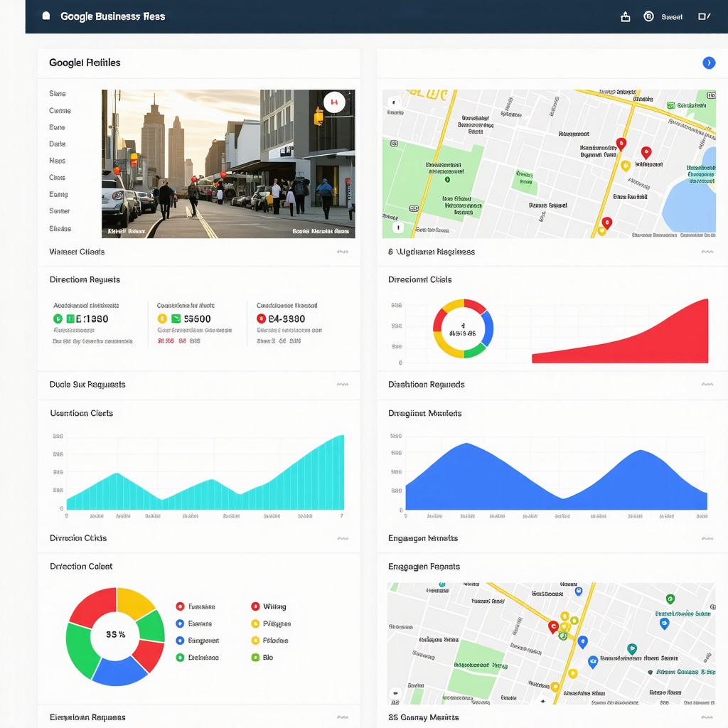The image size is (728, 728).
Task: Click the top map's upper-left round control
Action: pyautogui.click(x=394, y=102)
